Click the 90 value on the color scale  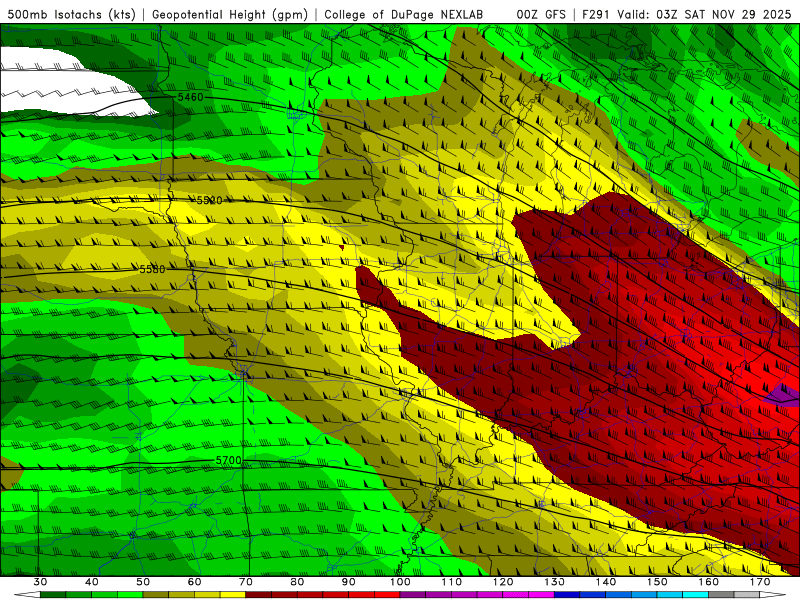tap(349, 582)
